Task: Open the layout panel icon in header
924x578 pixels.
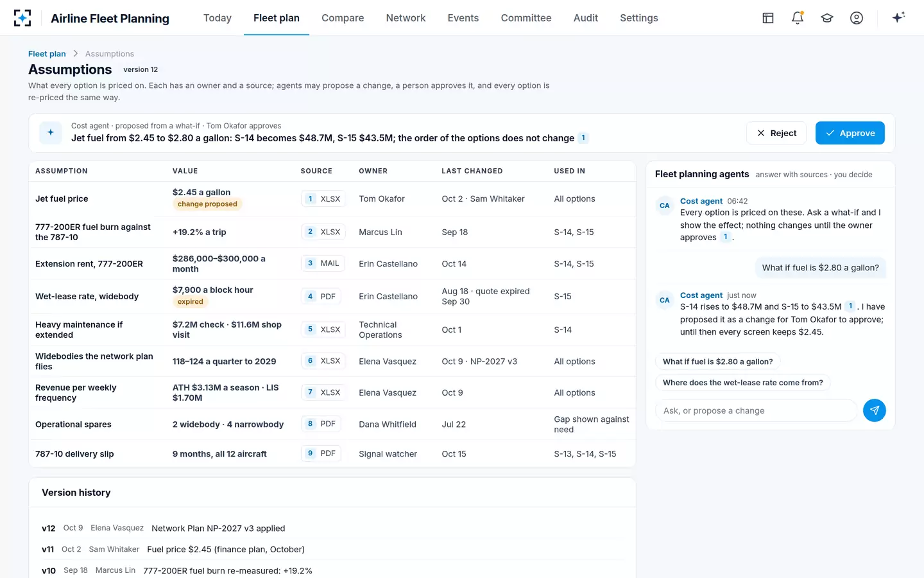Action: [x=768, y=18]
